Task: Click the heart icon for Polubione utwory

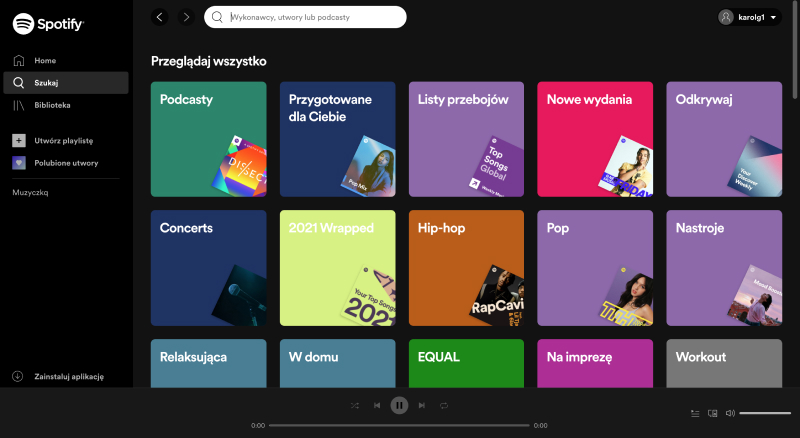Action: [x=19, y=163]
